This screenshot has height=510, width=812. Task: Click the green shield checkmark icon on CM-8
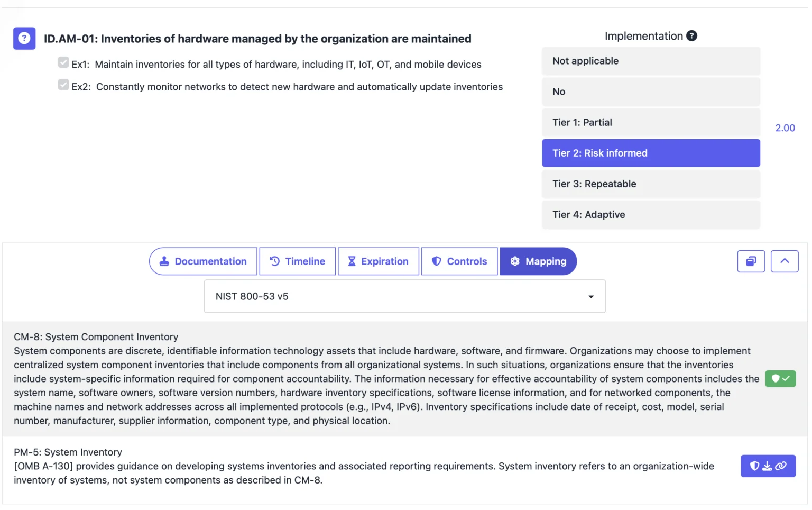pos(780,379)
